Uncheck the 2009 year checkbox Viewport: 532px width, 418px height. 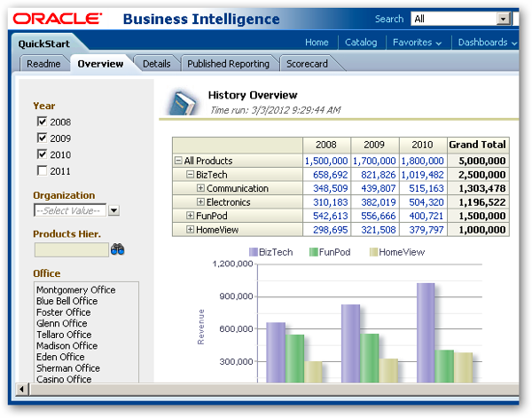[x=42, y=138]
